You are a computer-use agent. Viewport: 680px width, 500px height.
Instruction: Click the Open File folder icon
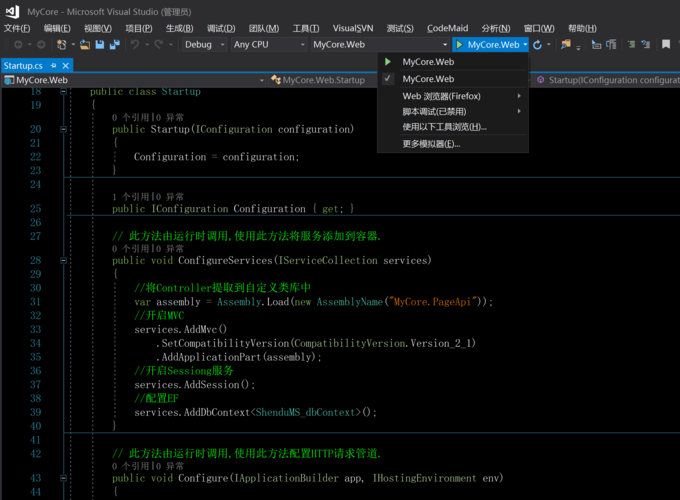pyautogui.click(x=85, y=44)
